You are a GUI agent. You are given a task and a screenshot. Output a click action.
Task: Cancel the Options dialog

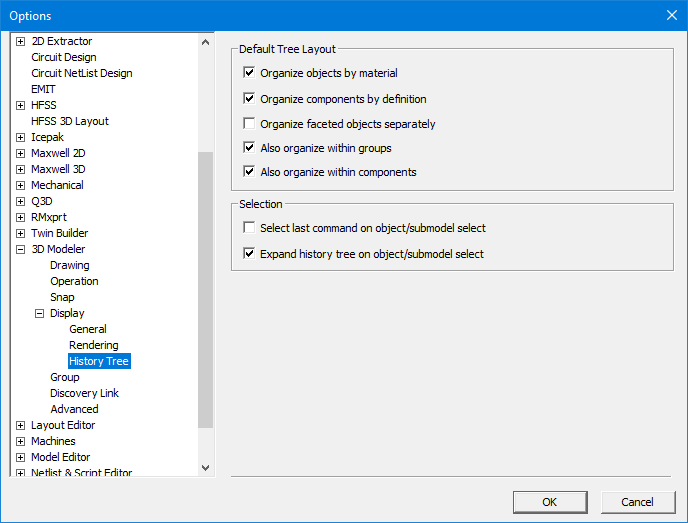click(x=638, y=502)
